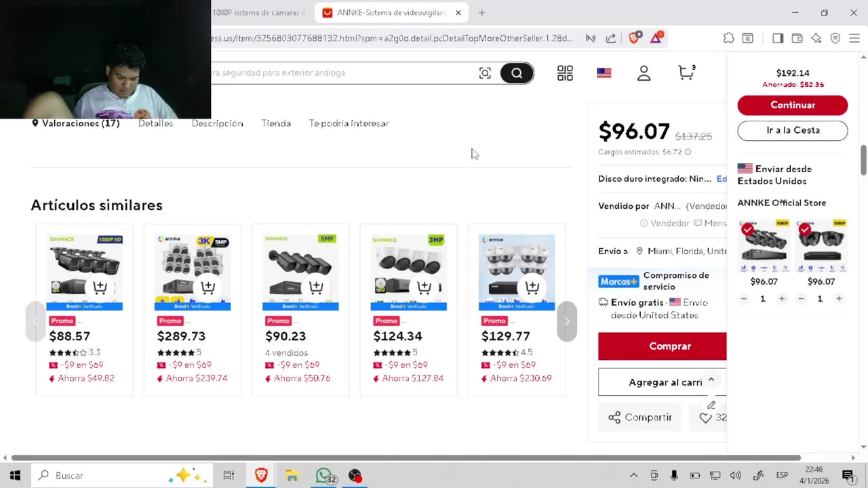Screen dimensions: 868x488
Task: Open the Brave Wallet icon
Action: click(x=797, y=39)
